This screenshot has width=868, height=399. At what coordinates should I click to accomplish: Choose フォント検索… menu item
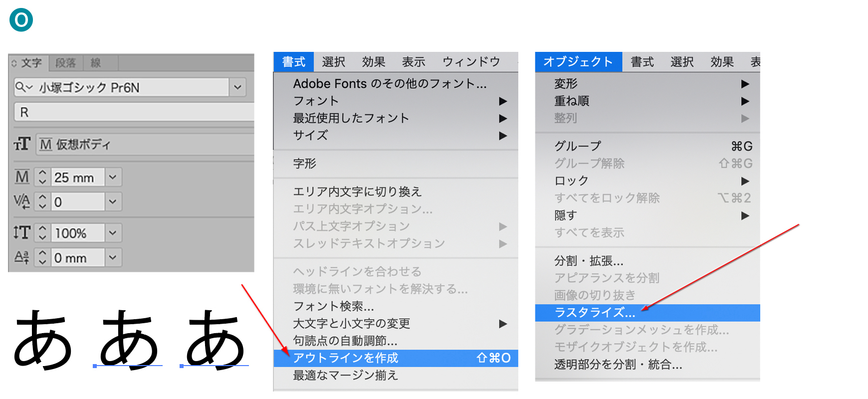pyautogui.click(x=396, y=306)
